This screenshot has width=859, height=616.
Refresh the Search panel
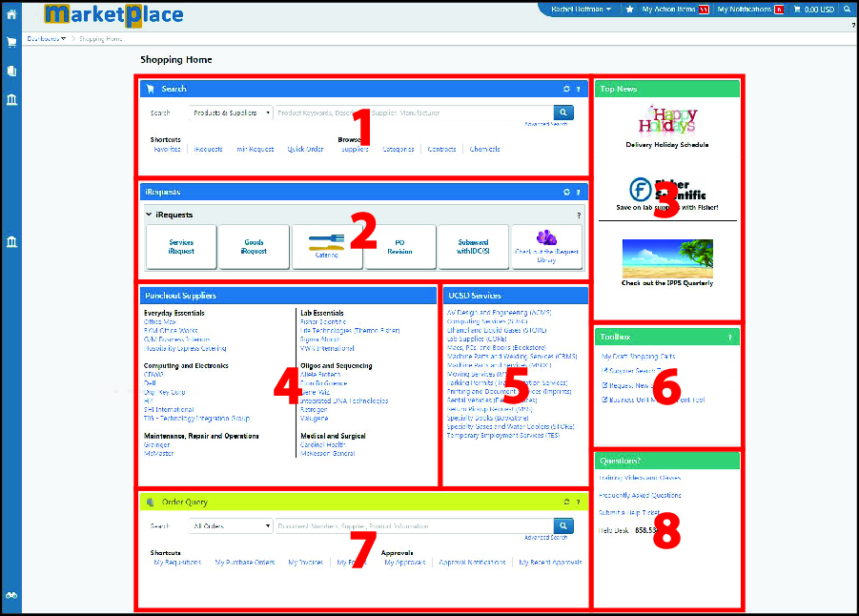(566, 89)
